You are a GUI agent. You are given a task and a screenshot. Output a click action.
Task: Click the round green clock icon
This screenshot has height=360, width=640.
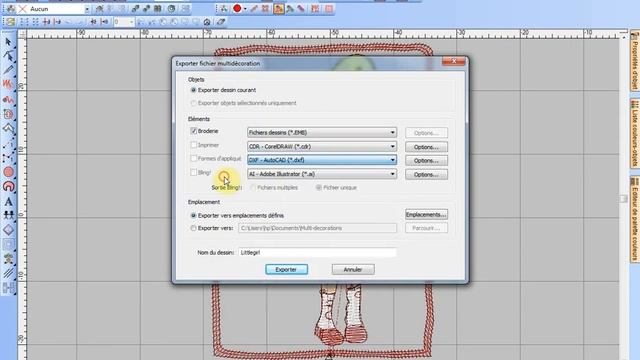click(171, 9)
